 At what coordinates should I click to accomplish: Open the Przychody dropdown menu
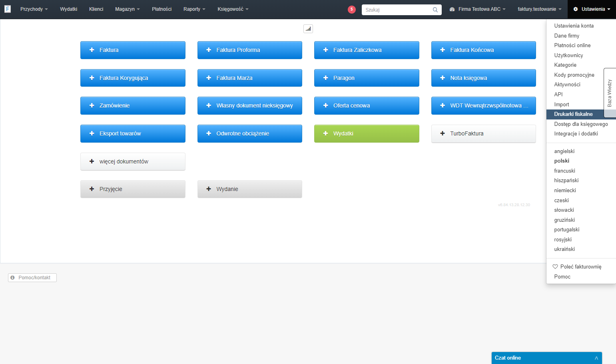point(34,9)
